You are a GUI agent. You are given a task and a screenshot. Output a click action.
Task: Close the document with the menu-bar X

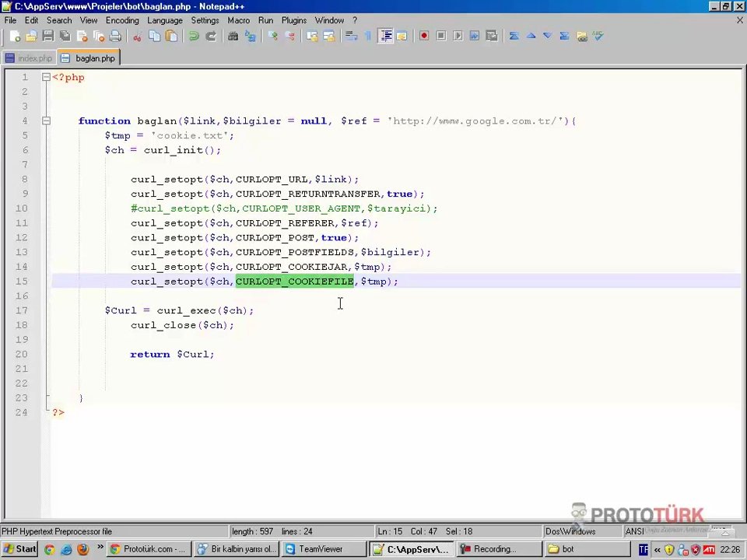(x=740, y=20)
